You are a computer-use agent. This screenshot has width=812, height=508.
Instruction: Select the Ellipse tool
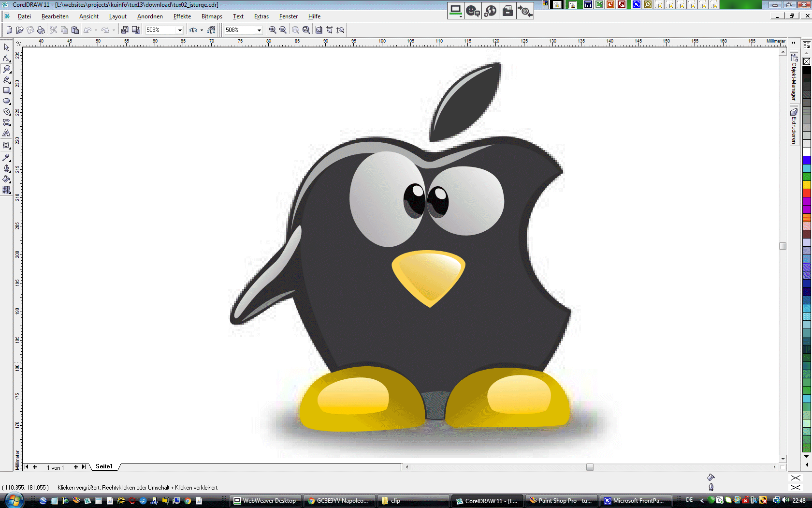point(6,101)
